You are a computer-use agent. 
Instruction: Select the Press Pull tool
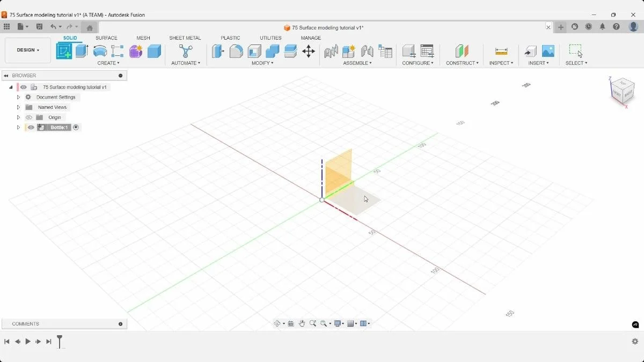(218, 51)
